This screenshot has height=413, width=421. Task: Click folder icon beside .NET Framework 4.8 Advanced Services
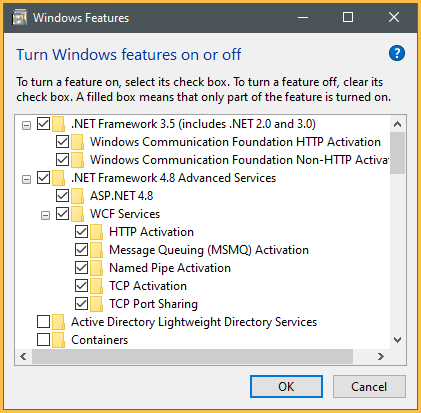click(x=58, y=178)
